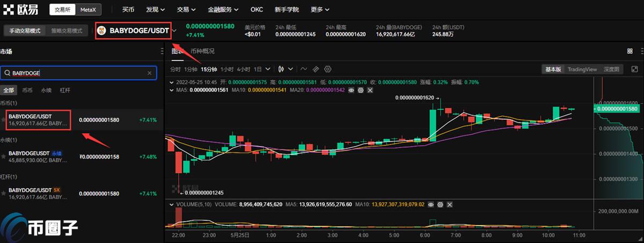The image size is (644, 243).
Task: Expand the 交易 dropdown menu
Action: (x=186, y=10)
